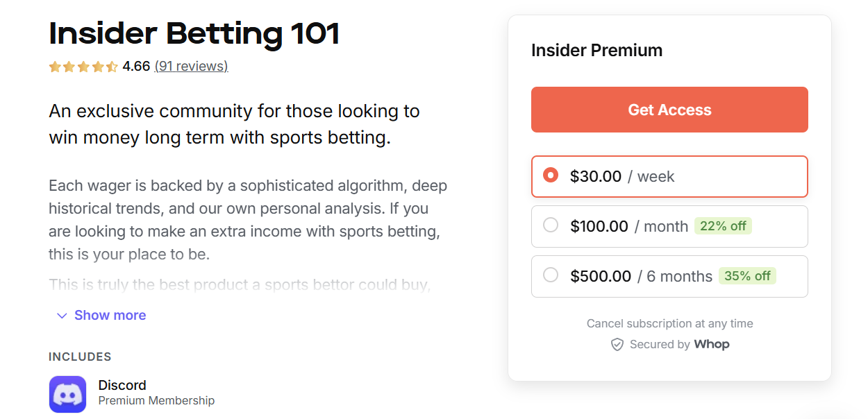Click the Whop wordmark logo
The width and height of the screenshot is (868, 419).
tap(712, 344)
